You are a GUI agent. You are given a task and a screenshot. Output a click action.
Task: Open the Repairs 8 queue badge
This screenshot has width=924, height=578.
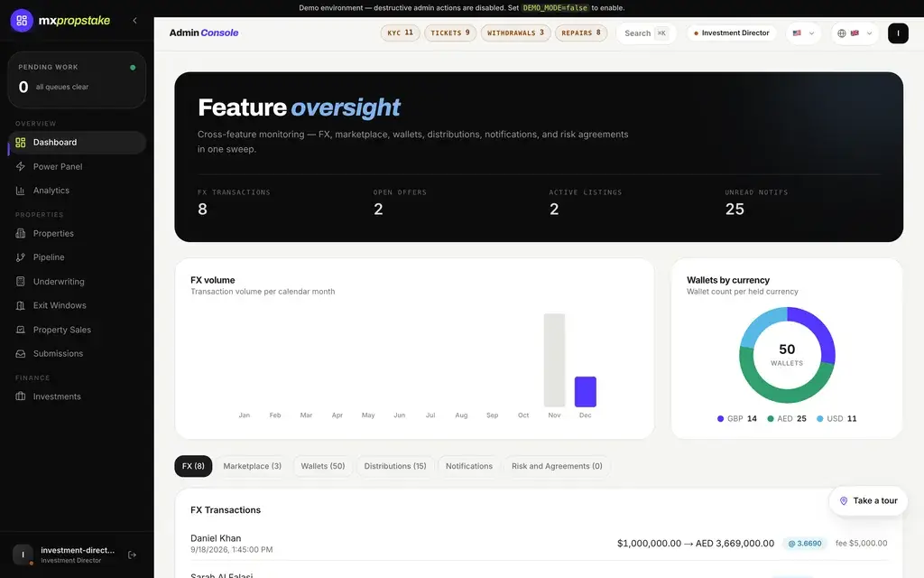pos(581,33)
